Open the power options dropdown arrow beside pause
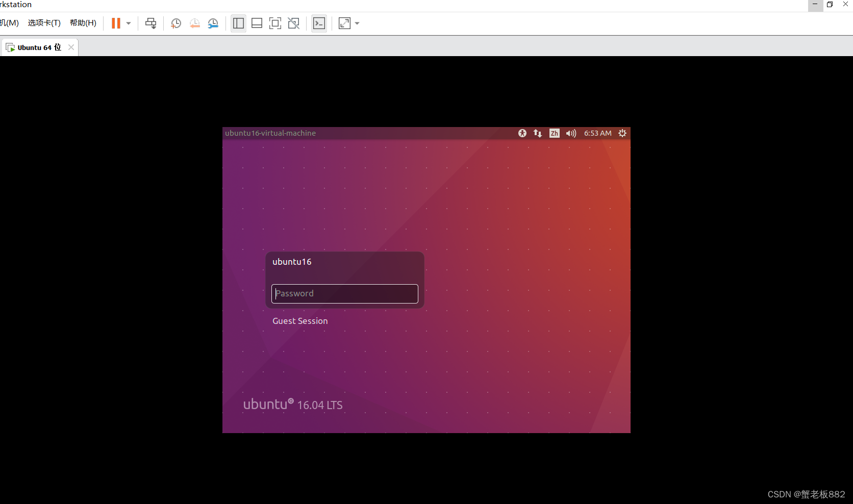The height and width of the screenshot is (504, 853). pyautogui.click(x=129, y=23)
